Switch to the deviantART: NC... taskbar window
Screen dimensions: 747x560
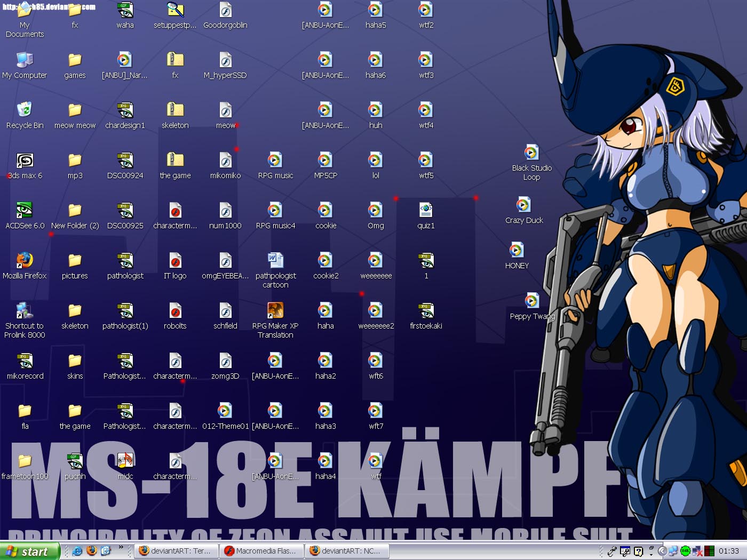click(347, 551)
